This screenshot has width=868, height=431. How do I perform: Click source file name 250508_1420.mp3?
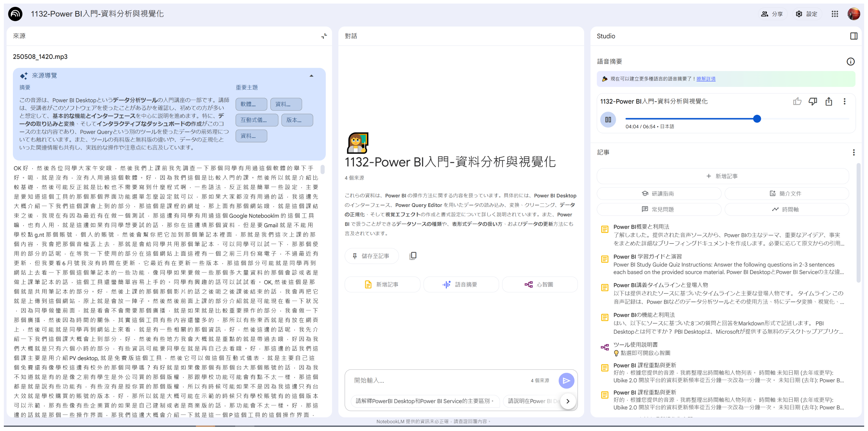point(40,57)
